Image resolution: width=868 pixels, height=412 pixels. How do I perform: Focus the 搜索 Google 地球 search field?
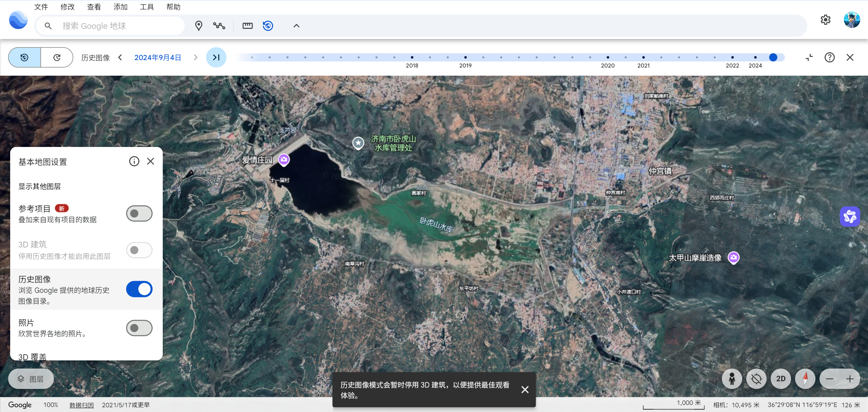click(x=111, y=26)
